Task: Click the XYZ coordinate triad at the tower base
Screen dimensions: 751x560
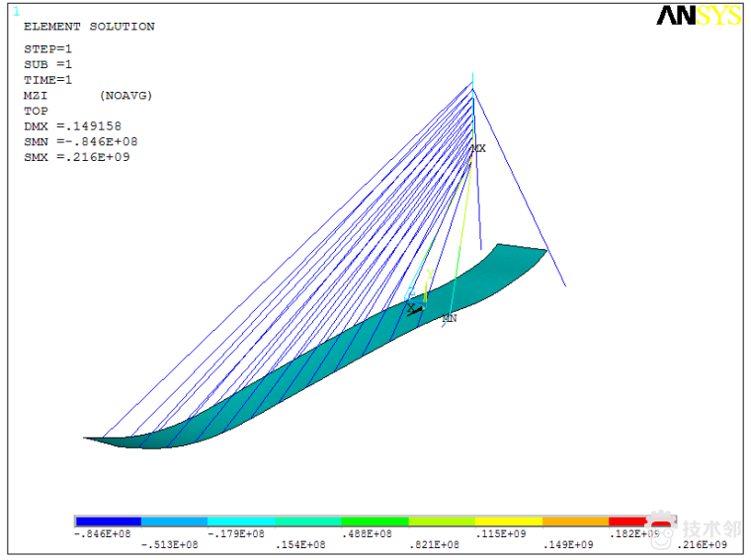Action: pyautogui.click(x=417, y=305)
